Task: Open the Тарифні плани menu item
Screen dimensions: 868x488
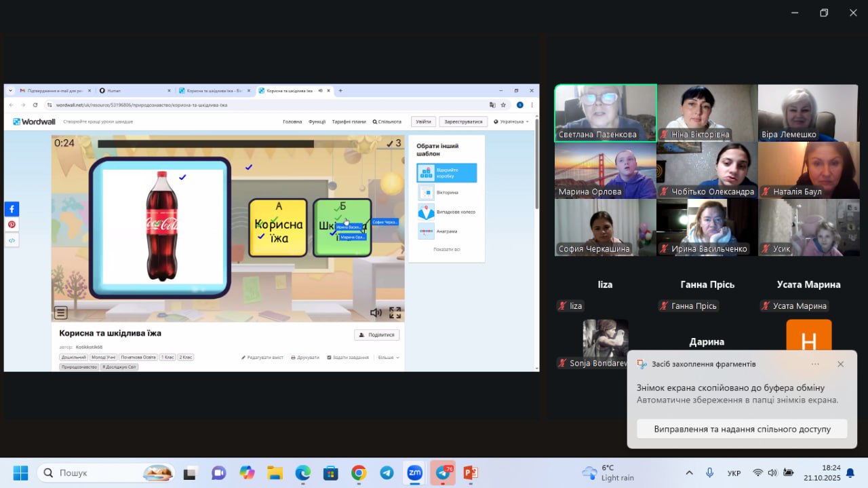Action: click(349, 121)
